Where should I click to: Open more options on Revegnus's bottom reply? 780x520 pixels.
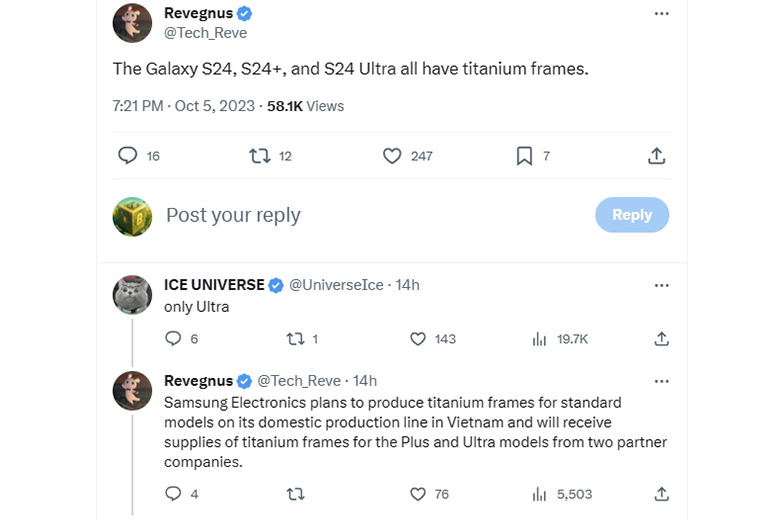point(661,381)
